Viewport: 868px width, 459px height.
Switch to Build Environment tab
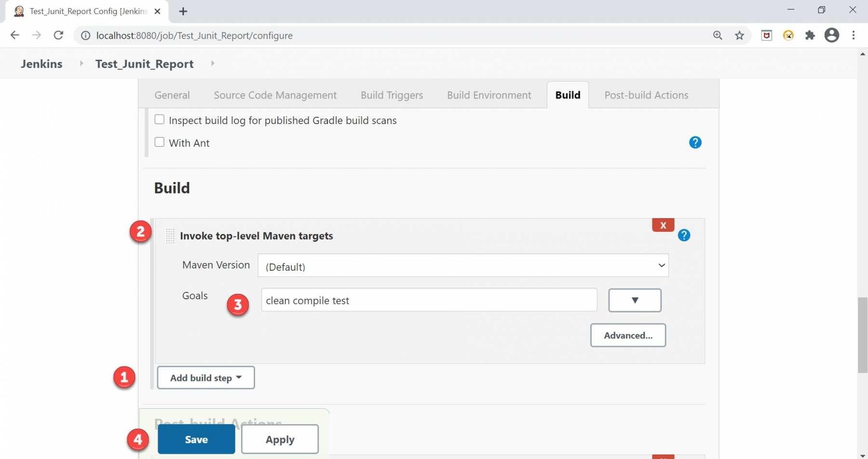pos(489,95)
